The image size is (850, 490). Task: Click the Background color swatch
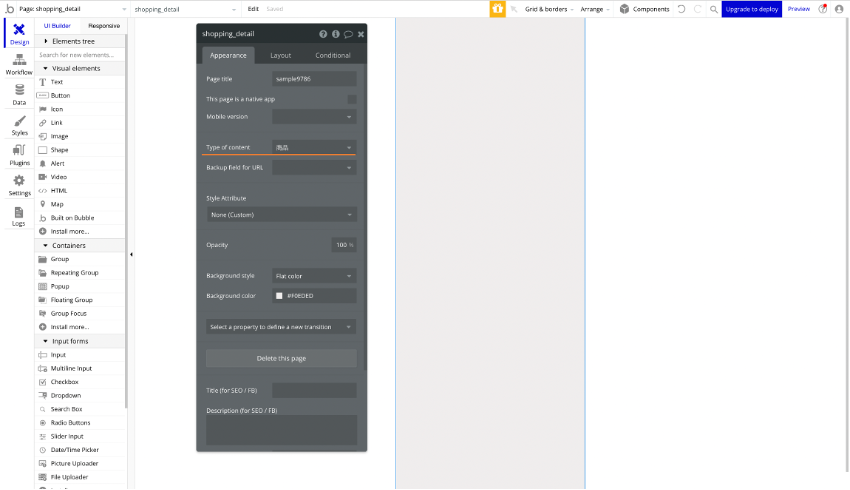click(x=279, y=296)
